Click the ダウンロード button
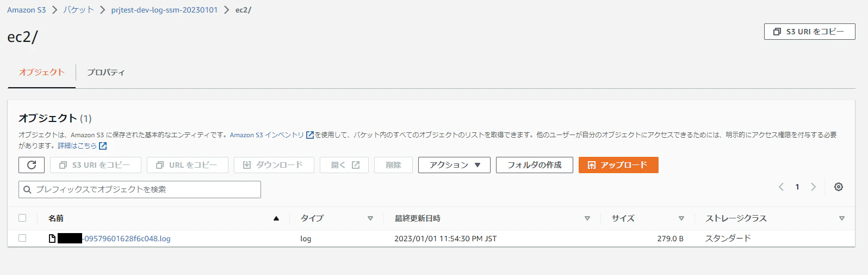The height and width of the screenshot is (275, 868). click(274, 165)
